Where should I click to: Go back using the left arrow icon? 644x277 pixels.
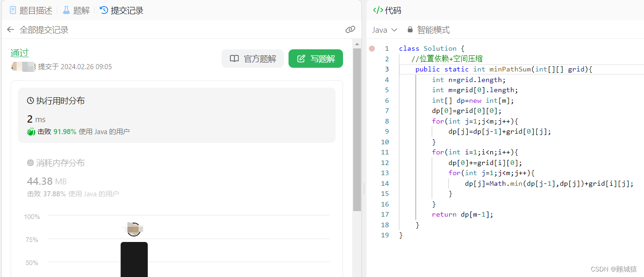tap(11, 30)
